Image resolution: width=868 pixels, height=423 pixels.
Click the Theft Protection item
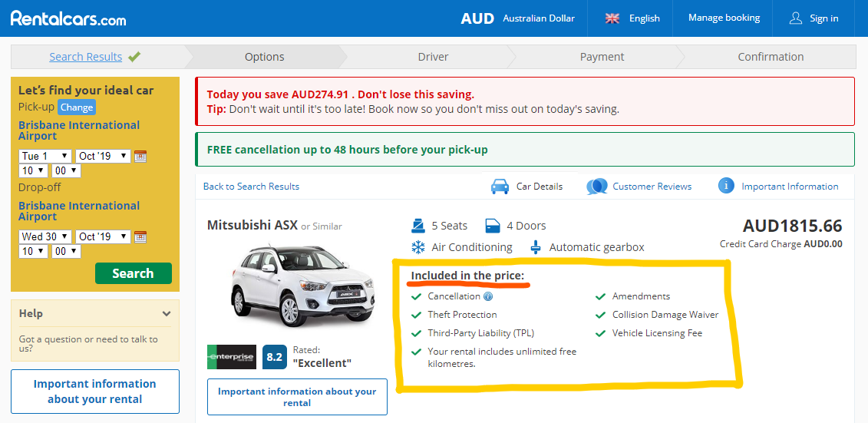[462, 315]
